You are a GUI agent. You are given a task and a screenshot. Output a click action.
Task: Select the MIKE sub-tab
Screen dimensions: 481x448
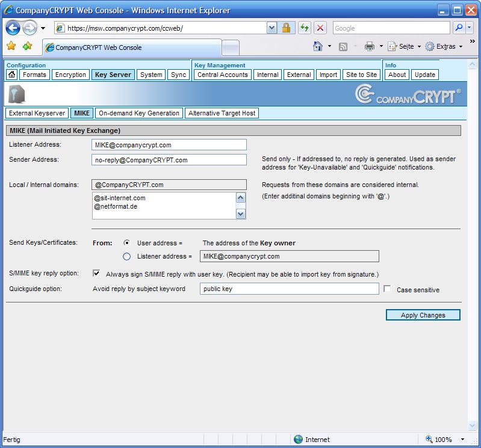coord(82,113)
